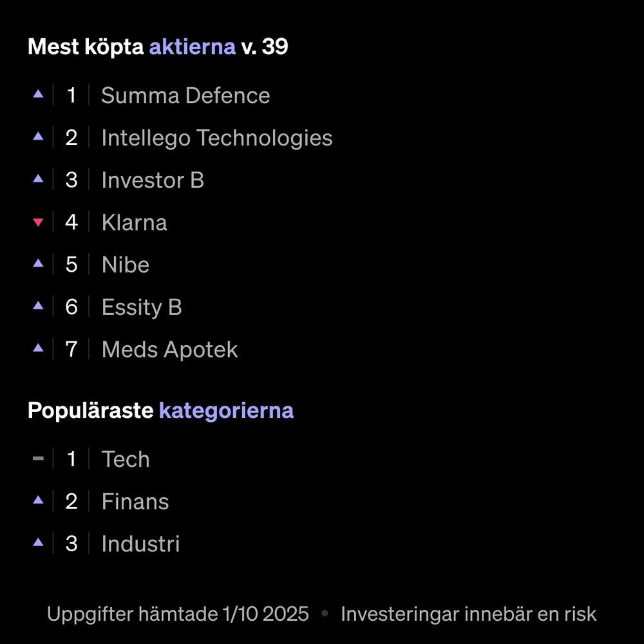This screenshot has width=644, height=644.
Task: Click the up arrow beside Meds Apotek
Action: 38,348
